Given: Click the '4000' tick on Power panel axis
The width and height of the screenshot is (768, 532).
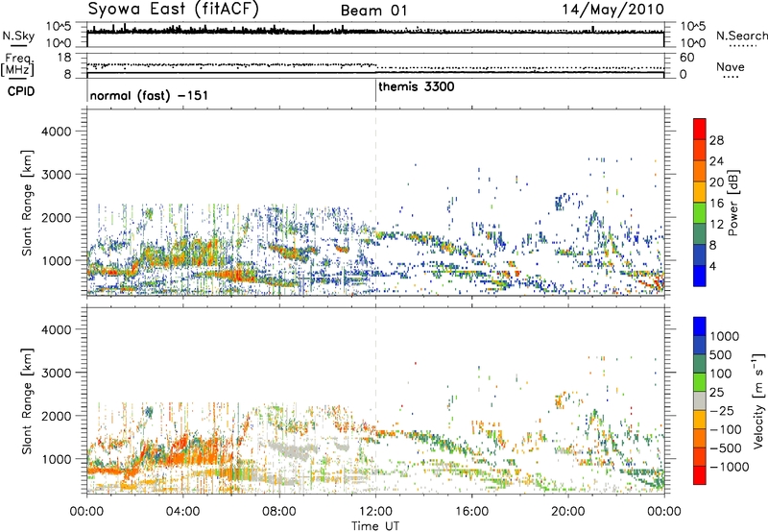Looking at the screenshot, I should click(x=56, y=132).
